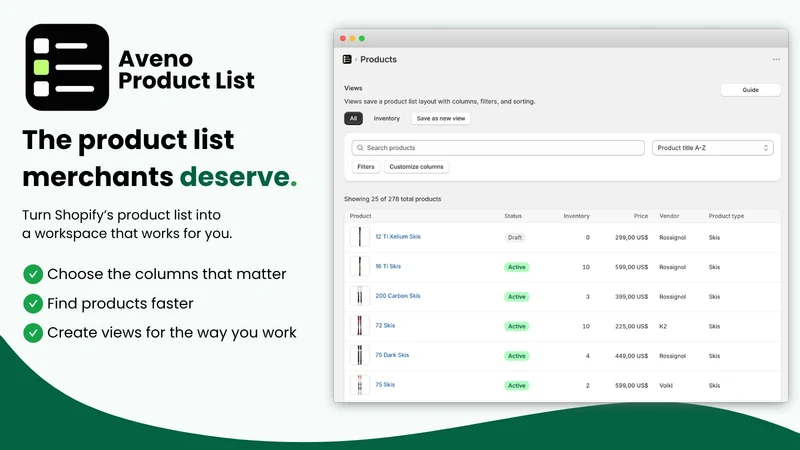Open the Product title A-Z sort dropdown
The image size is (800, 450).
[x=713, y=148]
